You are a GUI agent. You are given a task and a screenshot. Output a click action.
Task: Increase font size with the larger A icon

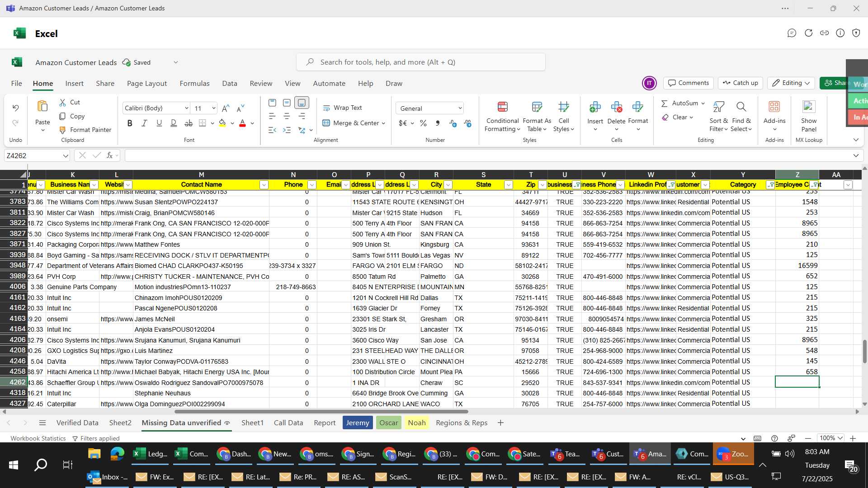pyautogui.click(x=226, y=108)
